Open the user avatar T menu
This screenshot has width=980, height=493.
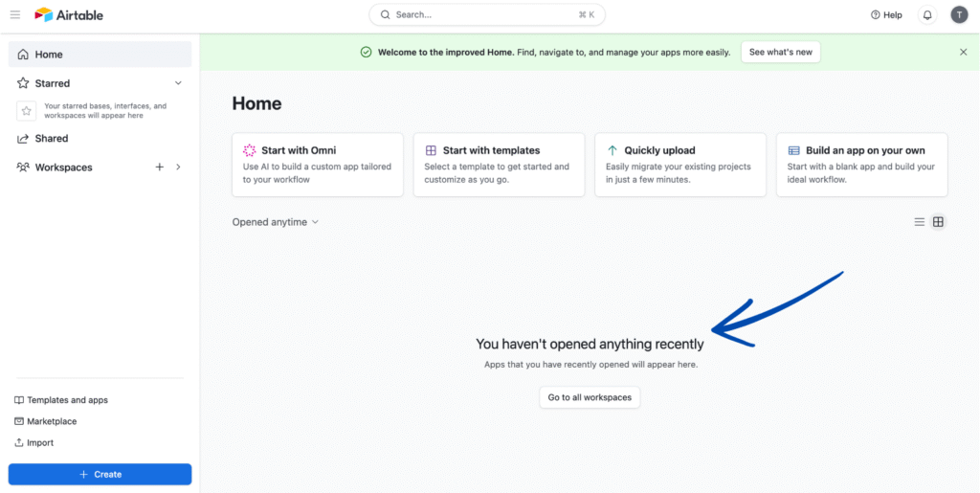959,15
